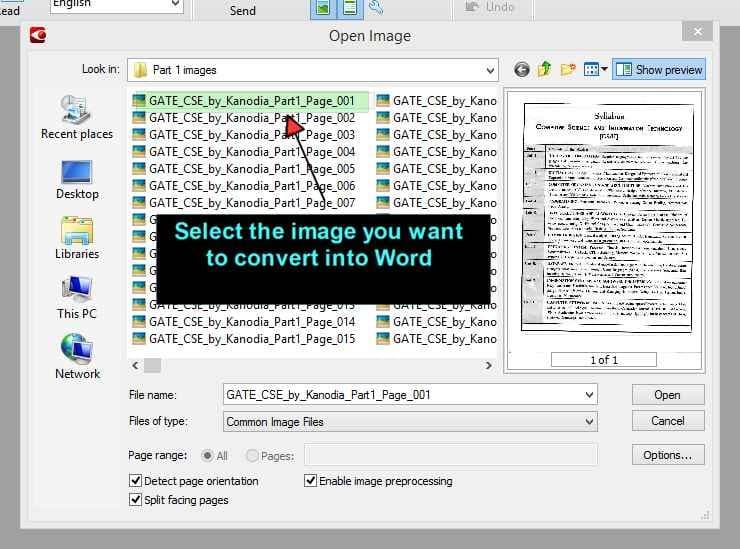Viewport: 740px width, 549px height.
Task: Expand the Files of type dropdown
Action: (x=589, y=422)
